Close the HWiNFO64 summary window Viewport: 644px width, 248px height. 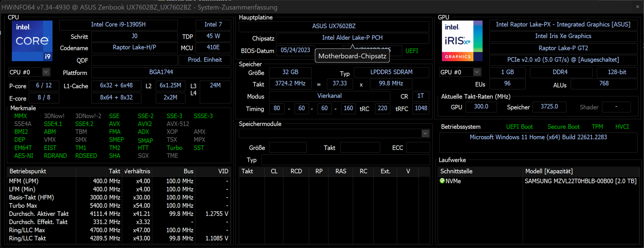(x=638, y=7)
